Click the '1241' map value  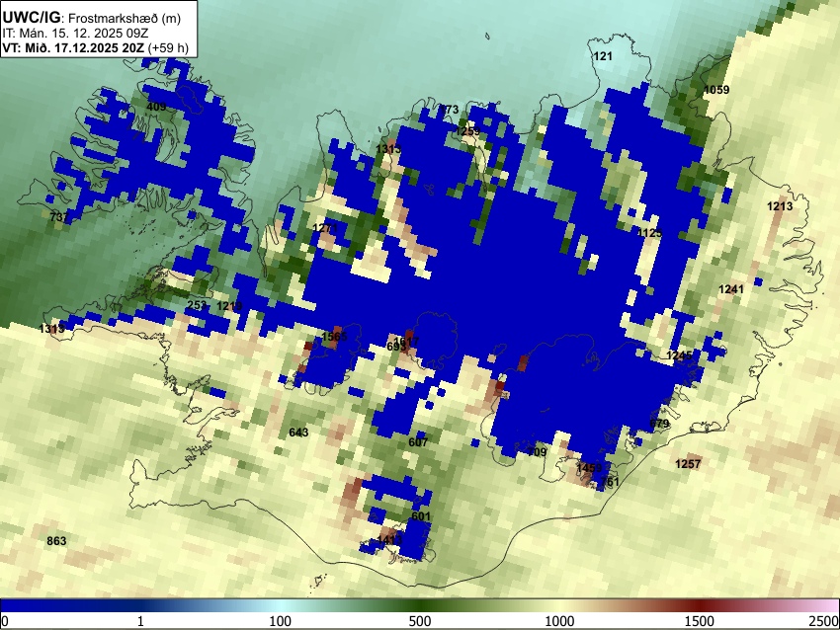tap(731, 289)
